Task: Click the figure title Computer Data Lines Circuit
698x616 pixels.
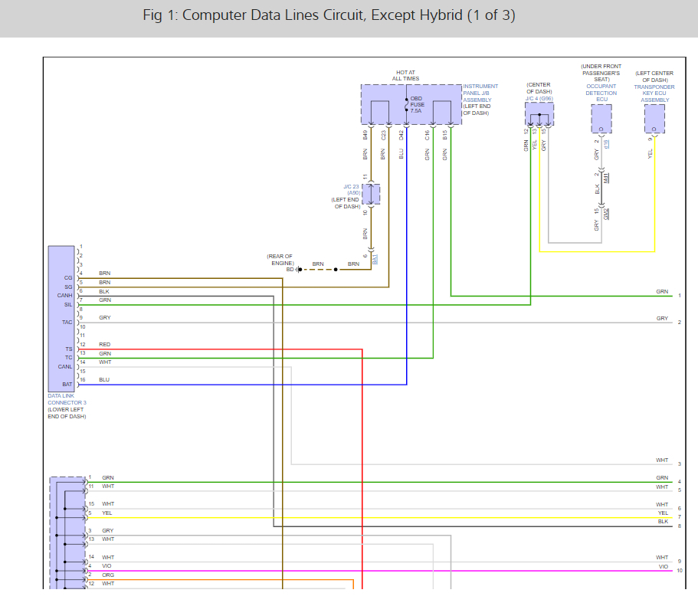Action: (328, 16)
